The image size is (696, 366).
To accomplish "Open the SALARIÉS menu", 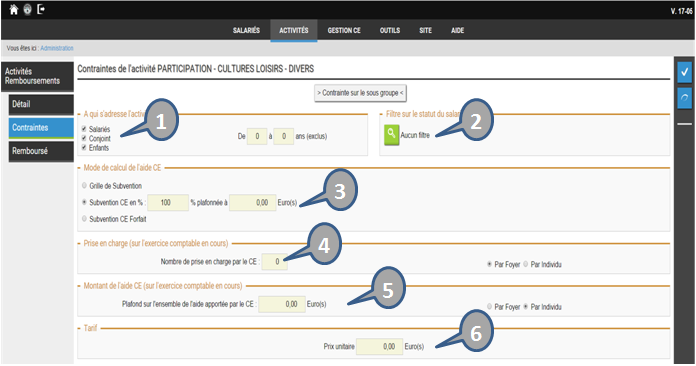I will click(x=246, y=31).
